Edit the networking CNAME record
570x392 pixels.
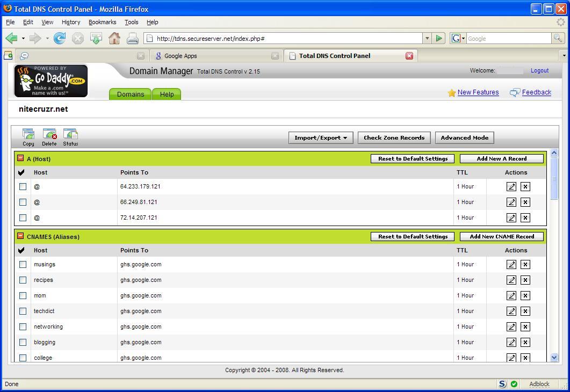coord(511,327)
